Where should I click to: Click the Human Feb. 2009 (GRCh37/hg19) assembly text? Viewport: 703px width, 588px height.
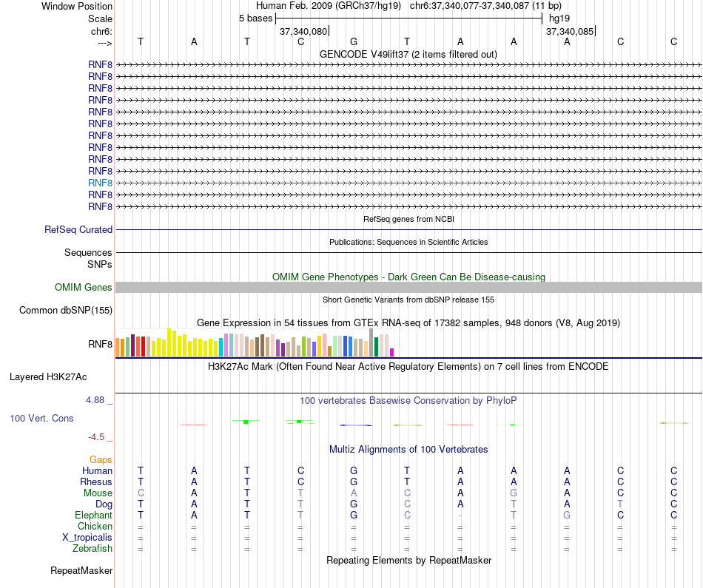click(x=328, y=6)
